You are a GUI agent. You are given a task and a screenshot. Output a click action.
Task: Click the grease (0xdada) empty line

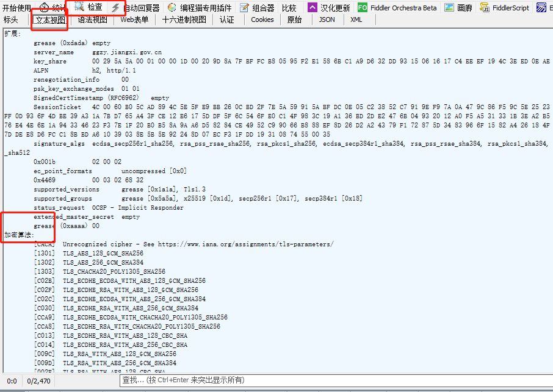tap(72, 43)
